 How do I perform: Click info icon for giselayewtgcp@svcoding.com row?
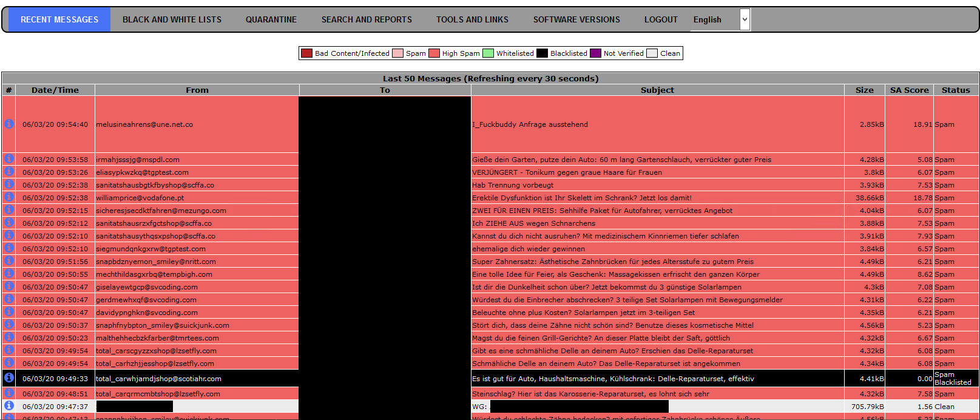point(9,286)
